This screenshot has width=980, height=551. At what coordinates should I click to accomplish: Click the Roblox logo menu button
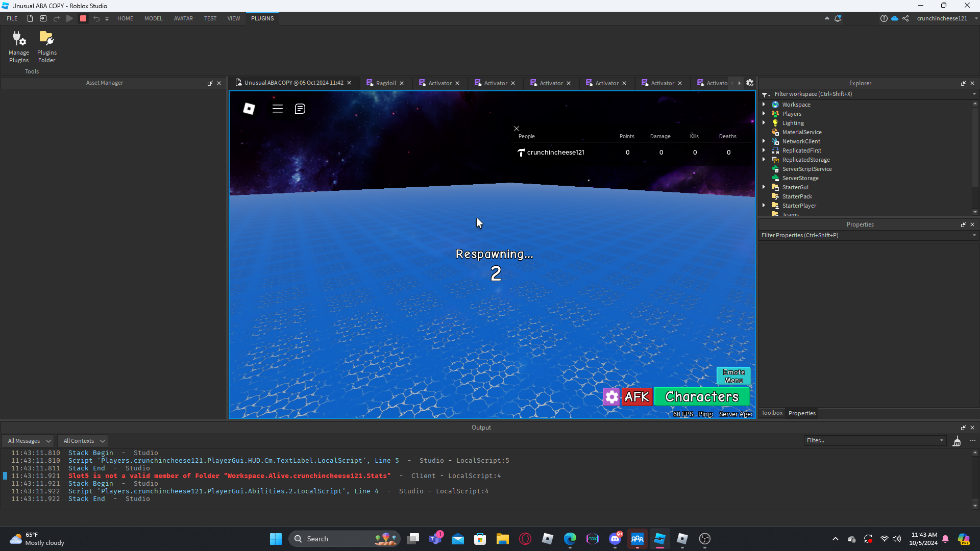tap(249, 109)
